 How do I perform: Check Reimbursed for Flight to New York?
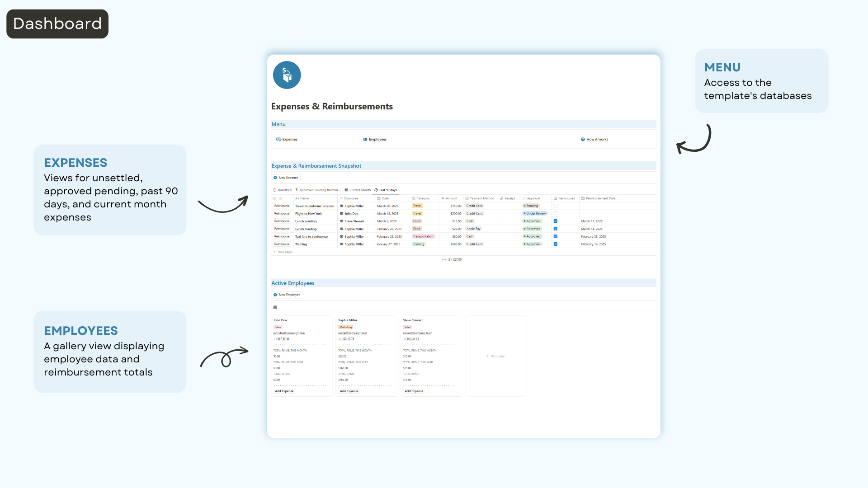click(x=556, y=213)
